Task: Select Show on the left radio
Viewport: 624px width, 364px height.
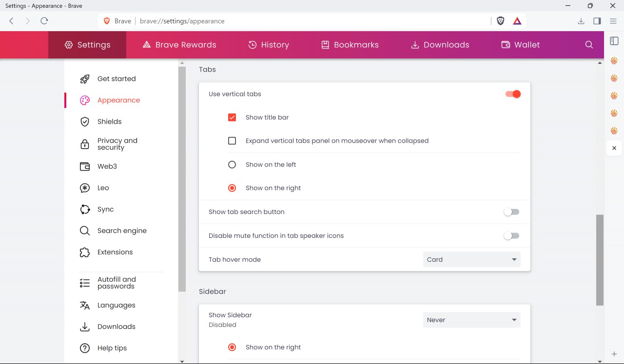Action: coord(232,165)
